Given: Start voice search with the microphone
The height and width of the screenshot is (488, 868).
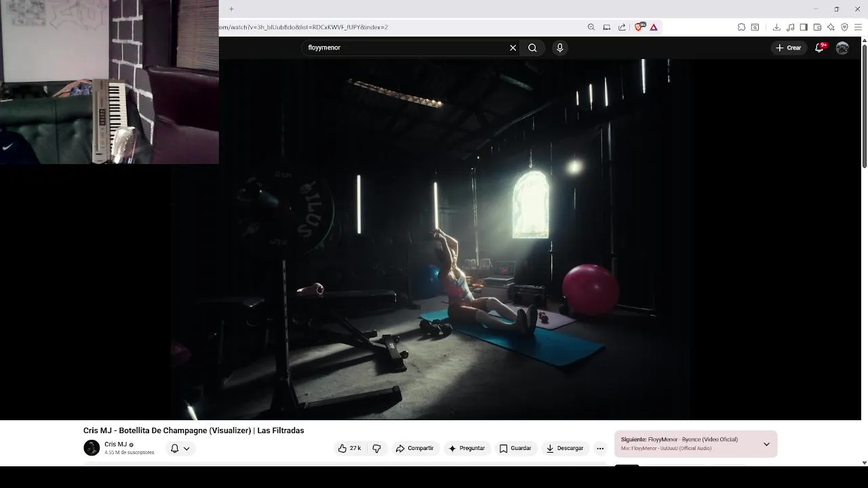Looking at the screenshot, I should 559,47.
